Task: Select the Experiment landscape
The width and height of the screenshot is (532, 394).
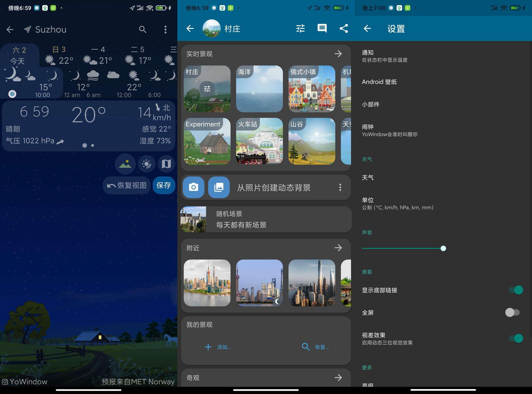Action: pos(207,141)
